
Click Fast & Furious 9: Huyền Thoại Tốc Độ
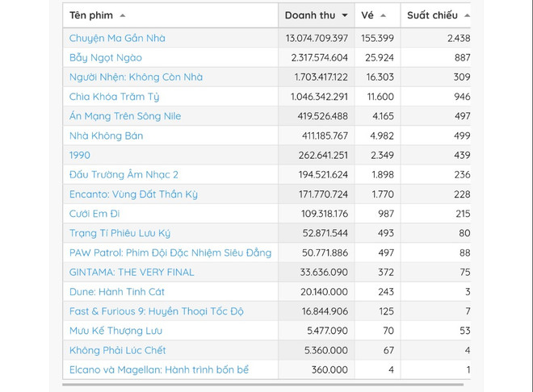157,311
